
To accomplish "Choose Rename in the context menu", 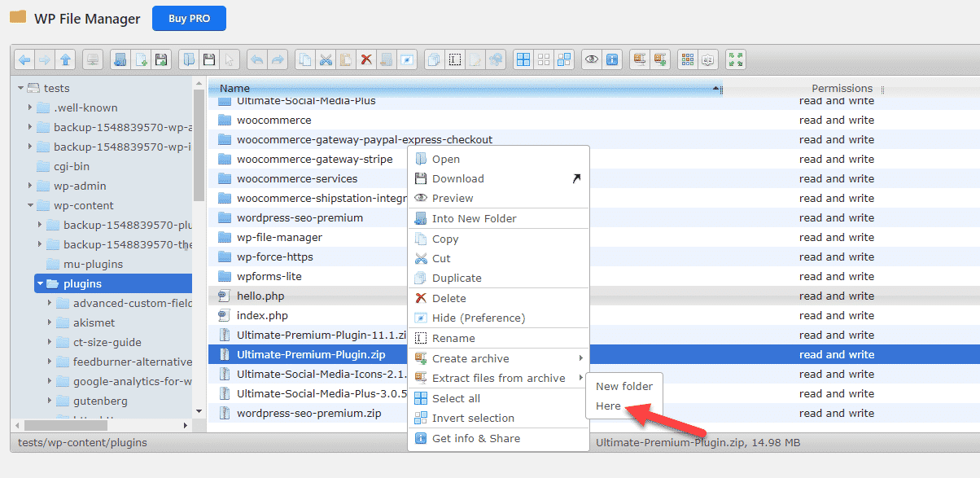I will (x=498, y=338).
